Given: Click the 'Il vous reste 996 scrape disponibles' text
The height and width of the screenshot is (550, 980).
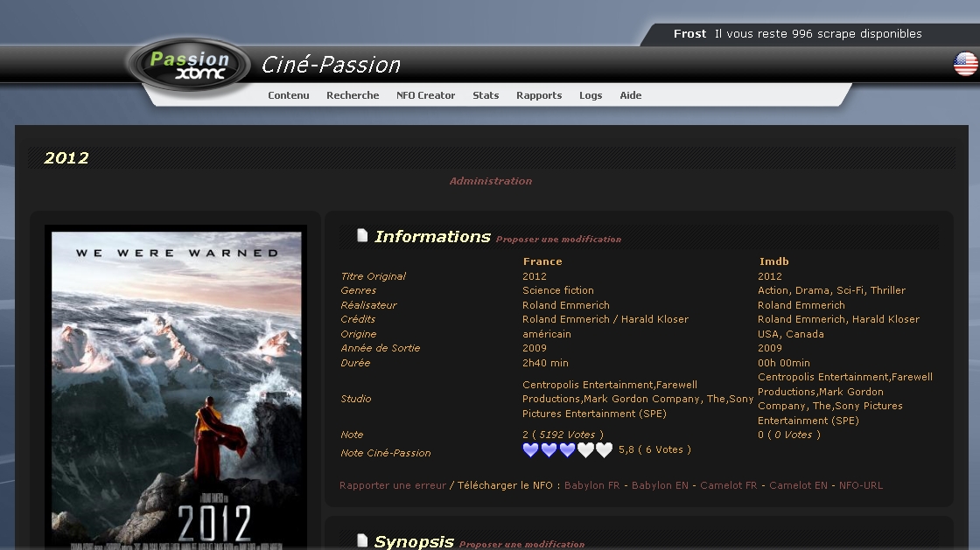Looking at the screenshot, I should [818, 34].
